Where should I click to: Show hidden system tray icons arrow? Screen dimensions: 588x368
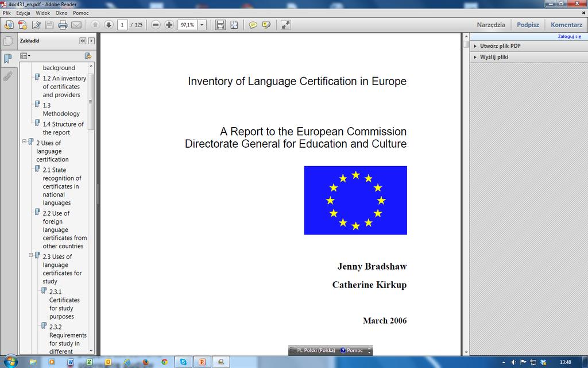(503, 362)
